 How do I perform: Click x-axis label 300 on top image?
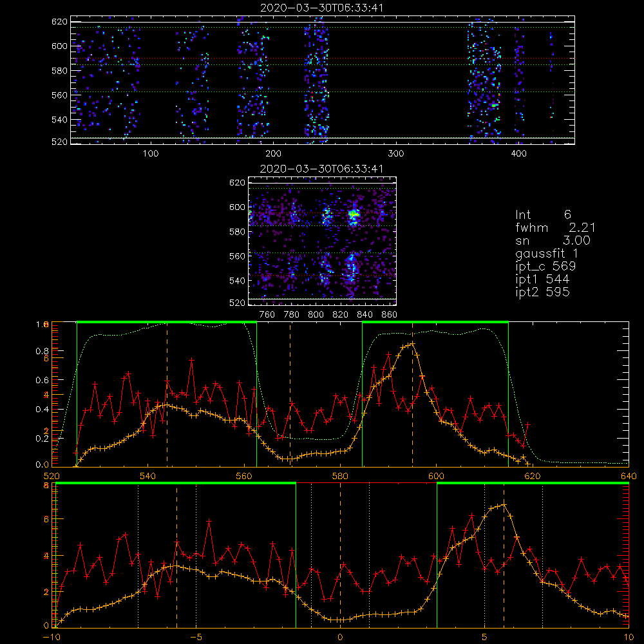coord(396,153)
